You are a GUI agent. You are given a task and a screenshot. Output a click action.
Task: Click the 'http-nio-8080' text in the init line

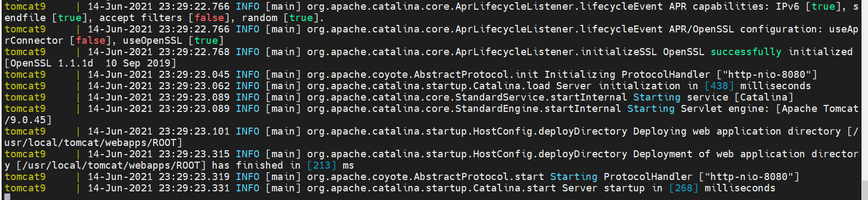tap(767, 75)
